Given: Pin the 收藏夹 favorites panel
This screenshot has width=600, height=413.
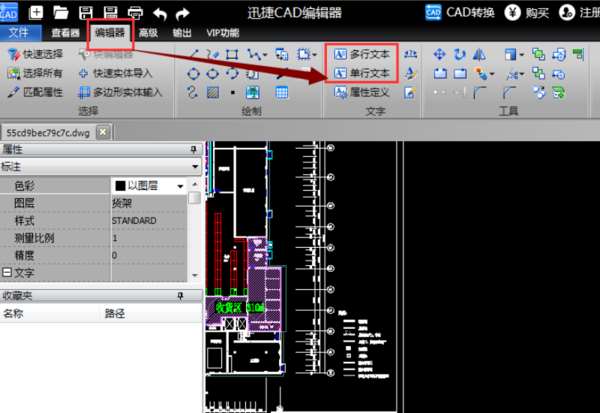Looking at the screenshot, I should coord(180,295).
